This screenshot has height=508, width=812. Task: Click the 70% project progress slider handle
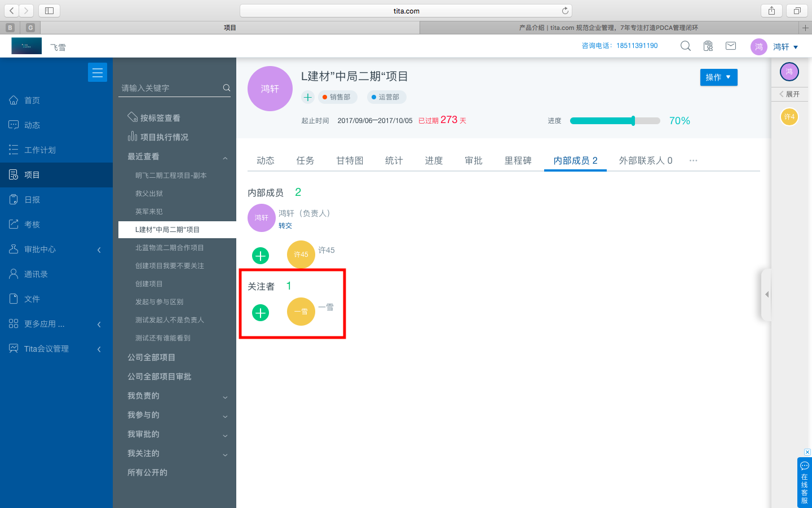[x=633, y=120]
